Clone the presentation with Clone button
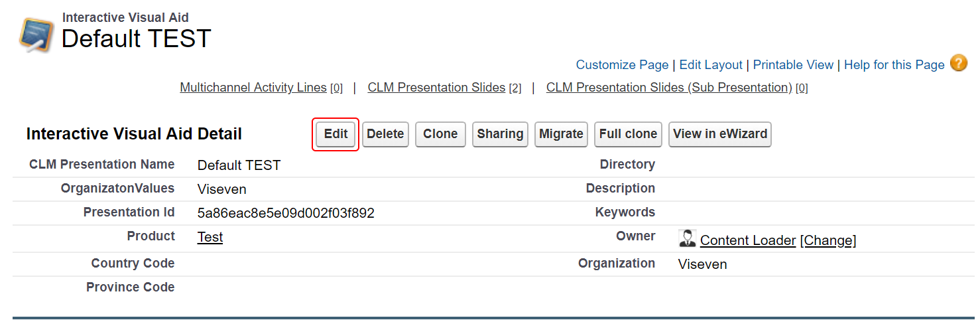 coord(440,134)
